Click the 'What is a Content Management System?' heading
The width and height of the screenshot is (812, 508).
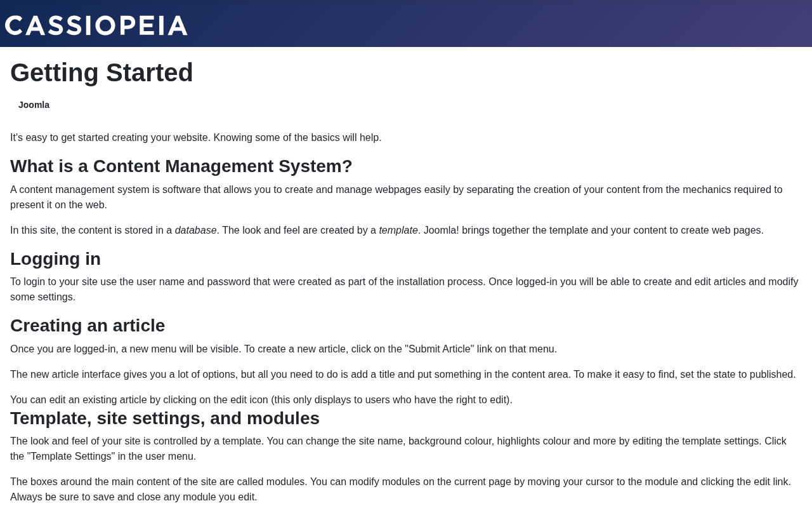[181, 166]
